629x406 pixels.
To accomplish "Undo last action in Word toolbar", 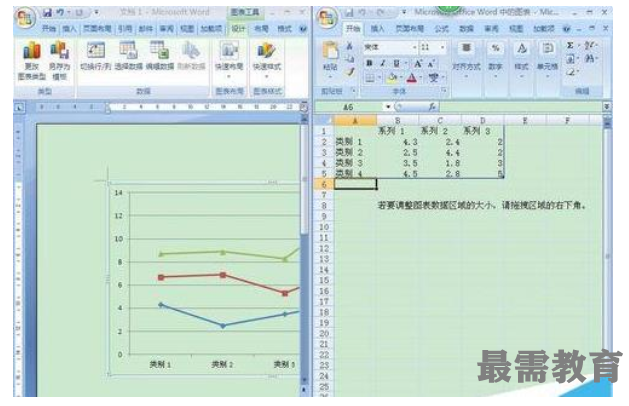I will click(x=60, y=13).
